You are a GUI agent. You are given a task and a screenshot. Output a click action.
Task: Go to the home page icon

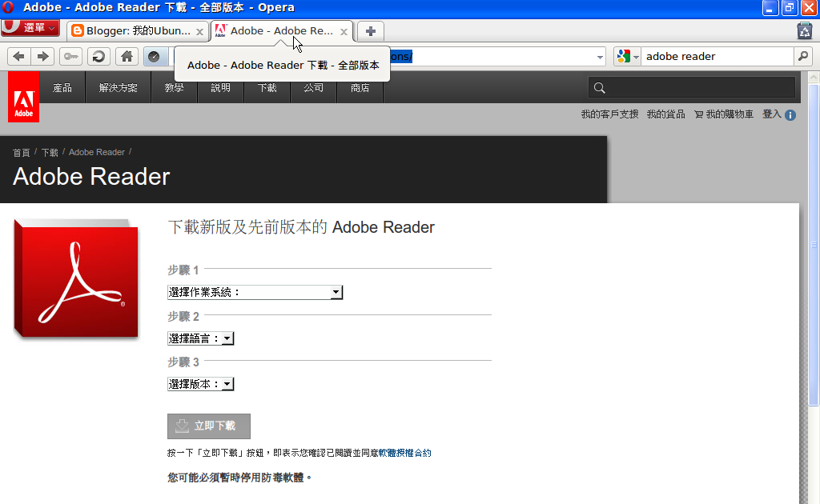(x=127, y=57)
